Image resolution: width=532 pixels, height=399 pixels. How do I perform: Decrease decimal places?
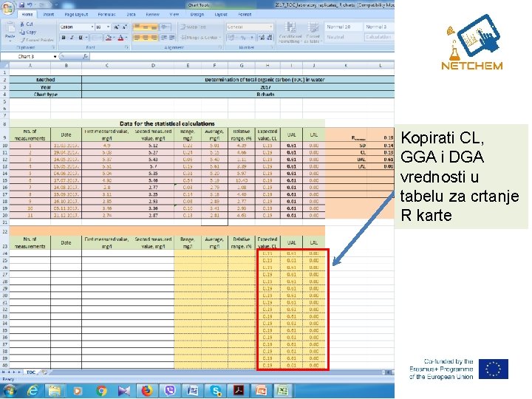point(270,38)
